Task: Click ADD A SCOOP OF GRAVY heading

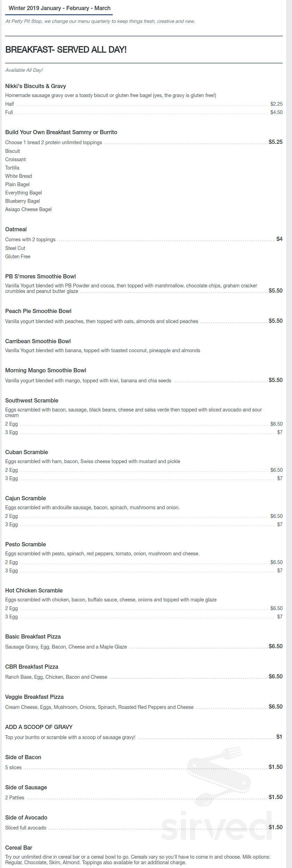Action: click(x=39, y=727)
